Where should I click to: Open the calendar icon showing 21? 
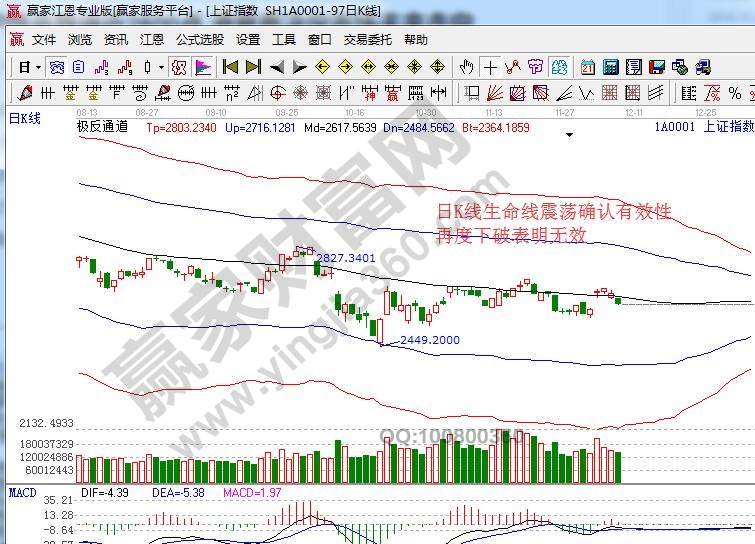587,67
